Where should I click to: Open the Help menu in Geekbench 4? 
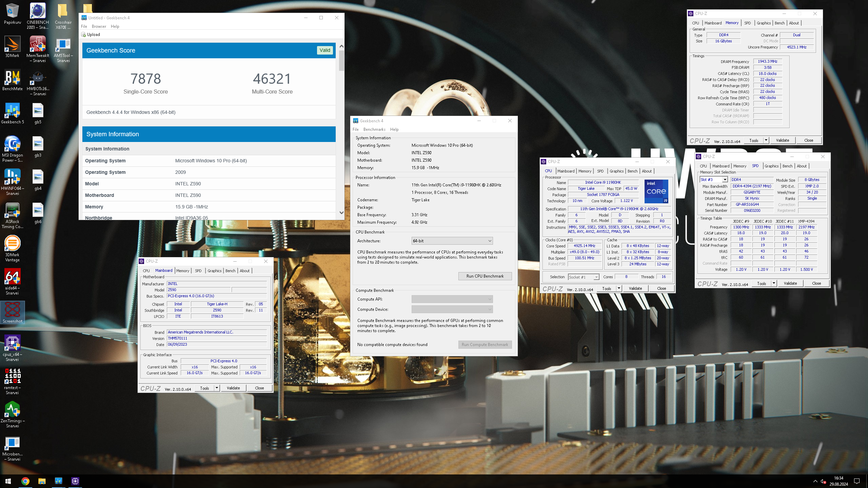point(394,129)
